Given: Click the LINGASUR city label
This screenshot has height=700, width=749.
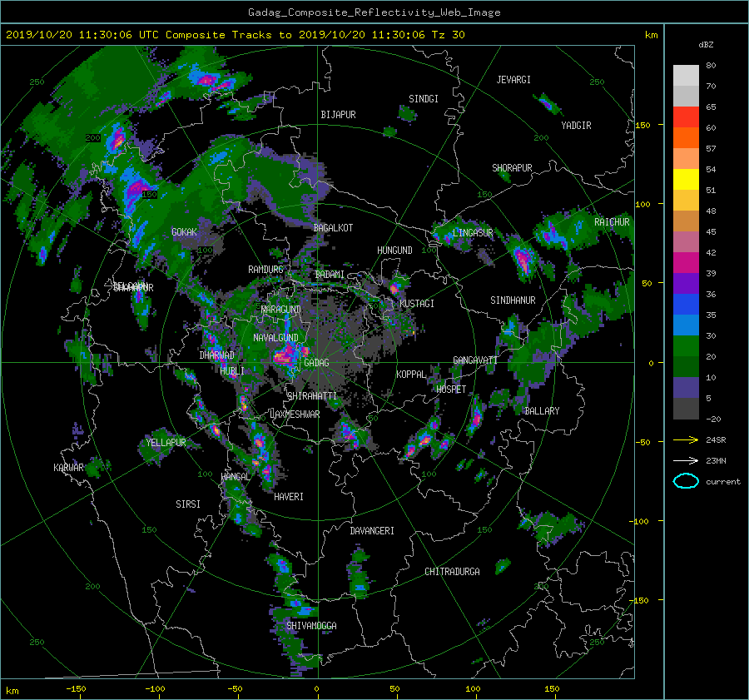Looking at the screenshot, I should pos(473,233).
